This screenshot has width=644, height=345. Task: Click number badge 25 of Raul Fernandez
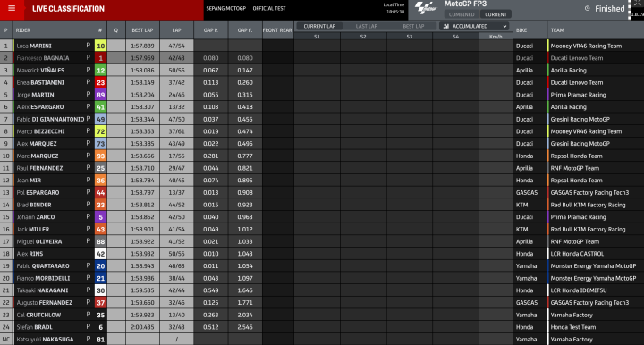click(x=100, y=168)
